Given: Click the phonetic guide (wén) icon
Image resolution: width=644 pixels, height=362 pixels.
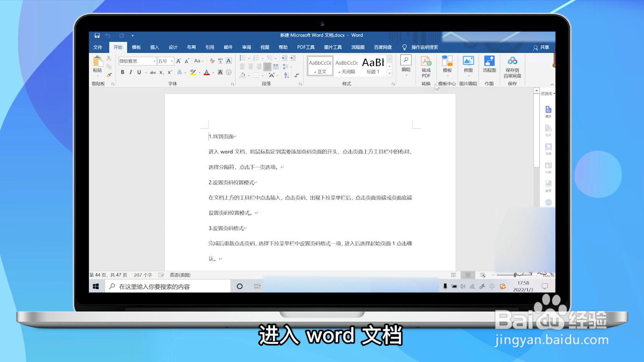Looking at the screenshot, I should point(220,61).
